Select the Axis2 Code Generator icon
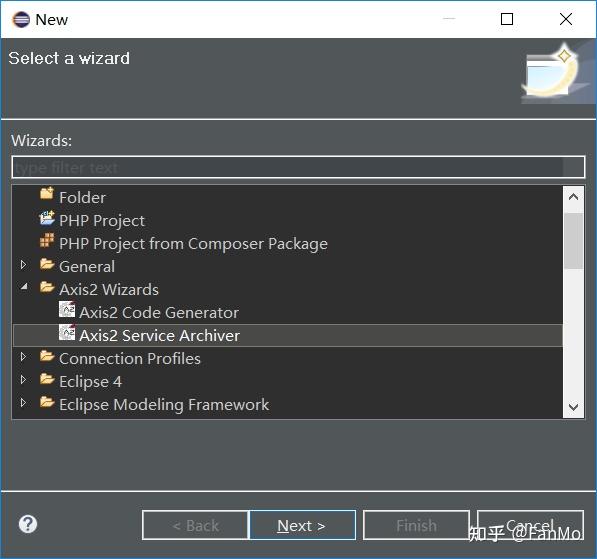The width and height of the screenshot is (597, 559). tap(67, 310)
